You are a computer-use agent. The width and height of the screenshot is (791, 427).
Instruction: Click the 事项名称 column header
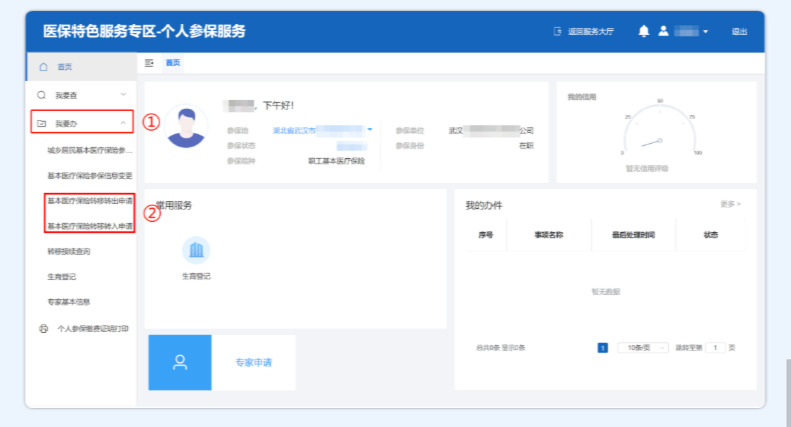[x=548, y=235]
